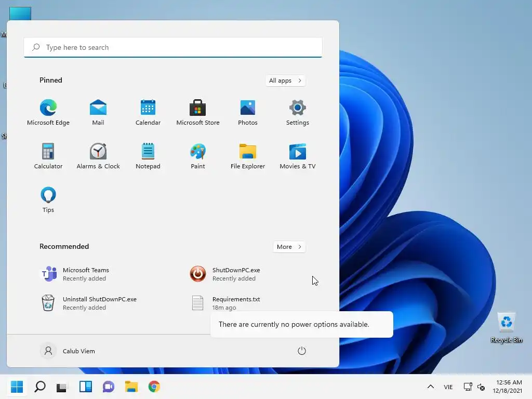Switch VIE input language indicator
Screen dimensions: 532x399
(x=448, y=387)
